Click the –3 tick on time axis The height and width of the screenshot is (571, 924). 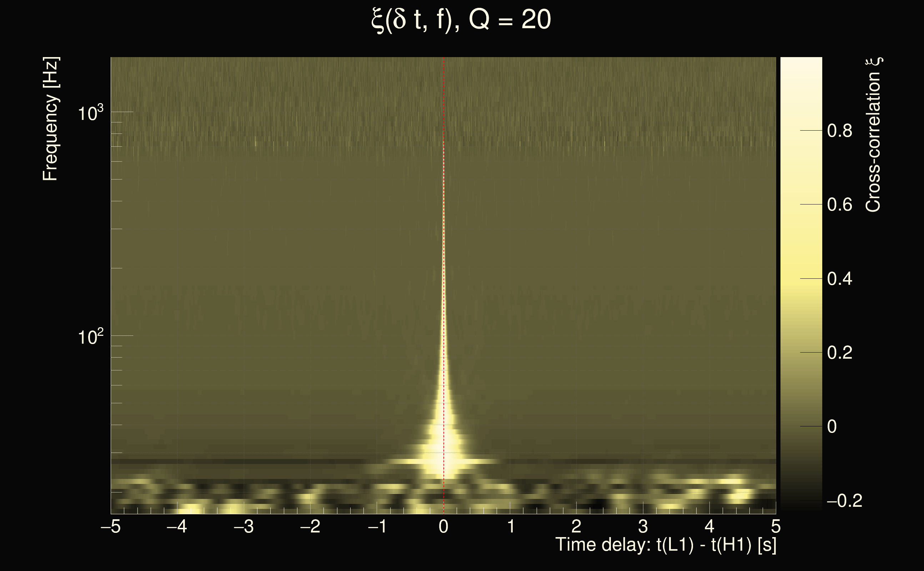click(243, 526)
